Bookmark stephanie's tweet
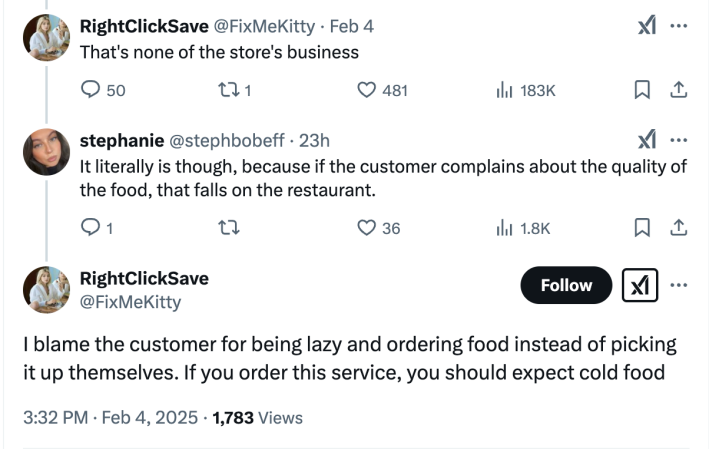 pyautogui.click(x=643, y=228)
